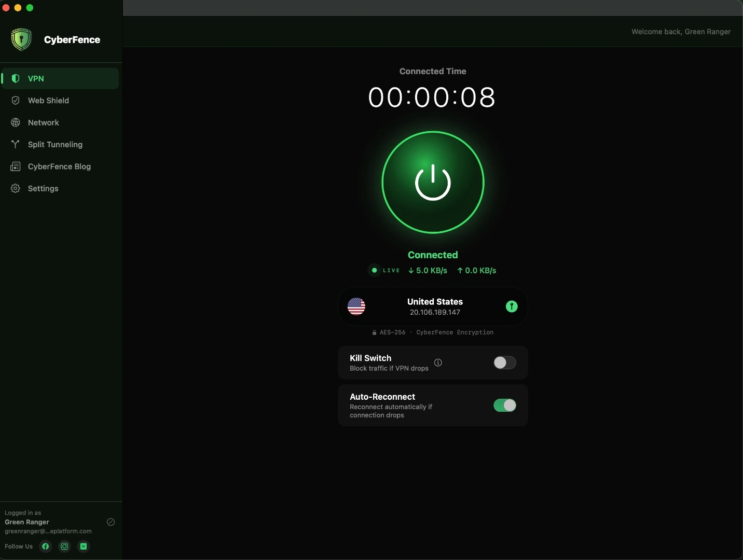Click the 0.0 KB/s upload speed

point(476,271)
